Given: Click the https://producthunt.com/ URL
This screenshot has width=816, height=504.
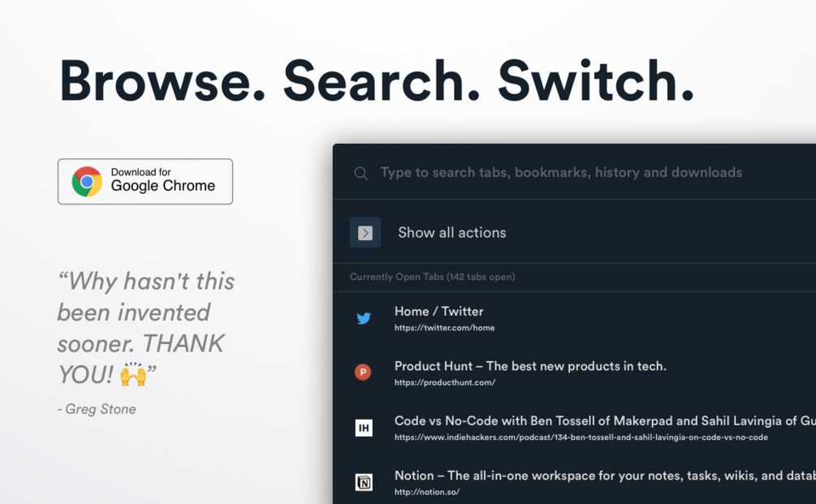Looking at the screenshot, I should click(445, 382).
